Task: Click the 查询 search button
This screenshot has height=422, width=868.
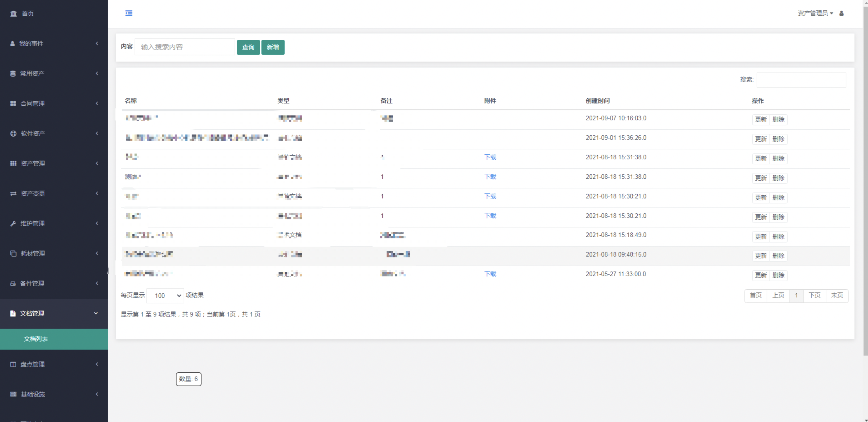Action: (x=248, y=47)
